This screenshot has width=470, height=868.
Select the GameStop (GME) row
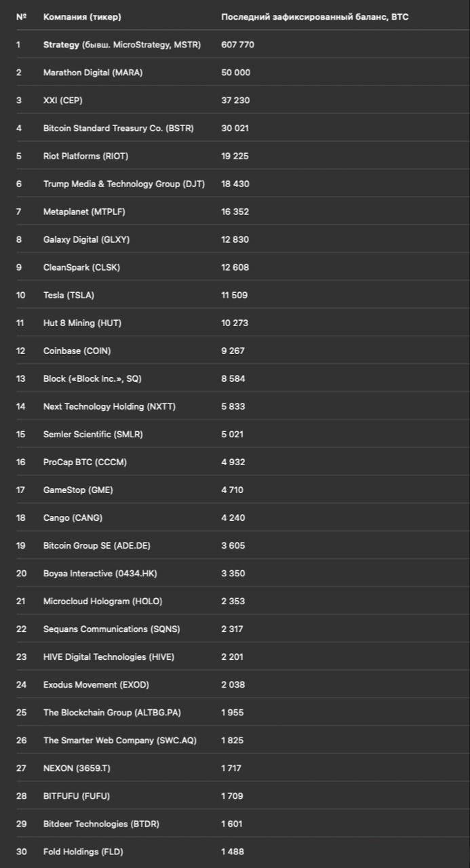235,490
